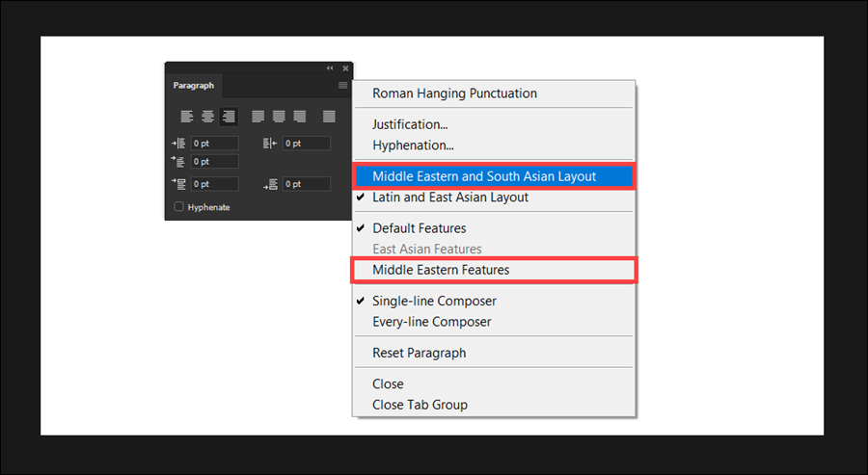Edit the indent first line field

coord(215,162)
